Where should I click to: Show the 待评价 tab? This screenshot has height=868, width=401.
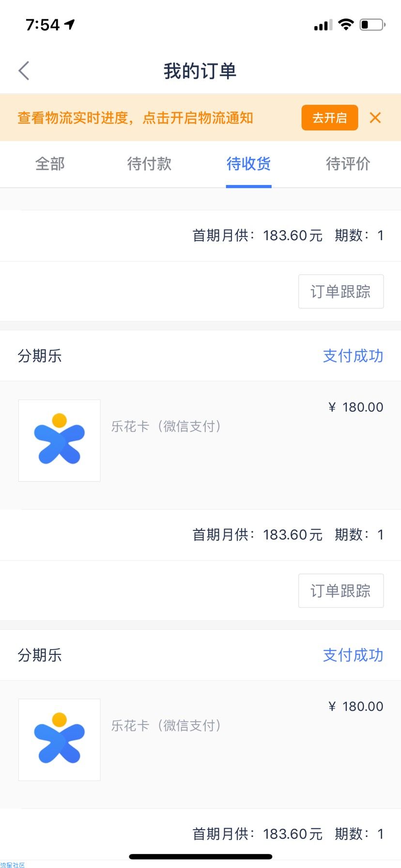348,164
